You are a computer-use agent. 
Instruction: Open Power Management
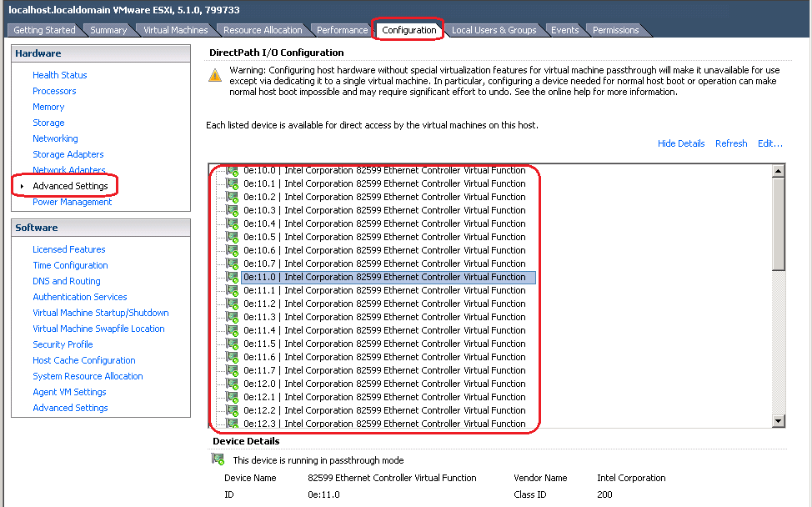pos(72,202)
